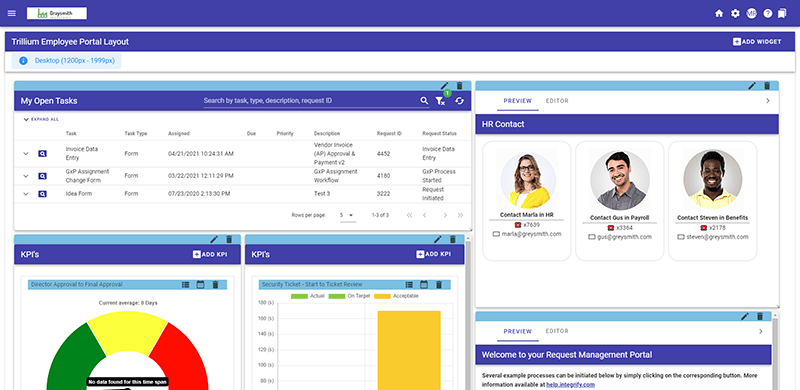Switch to Editor tab in HR Contact widget
This screenshot has height=390, width=800.
point(557,101)
